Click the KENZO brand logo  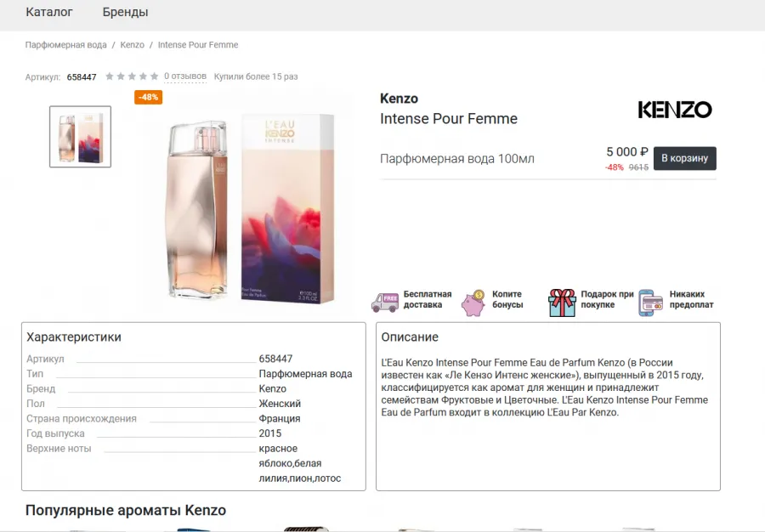(675, 110)
